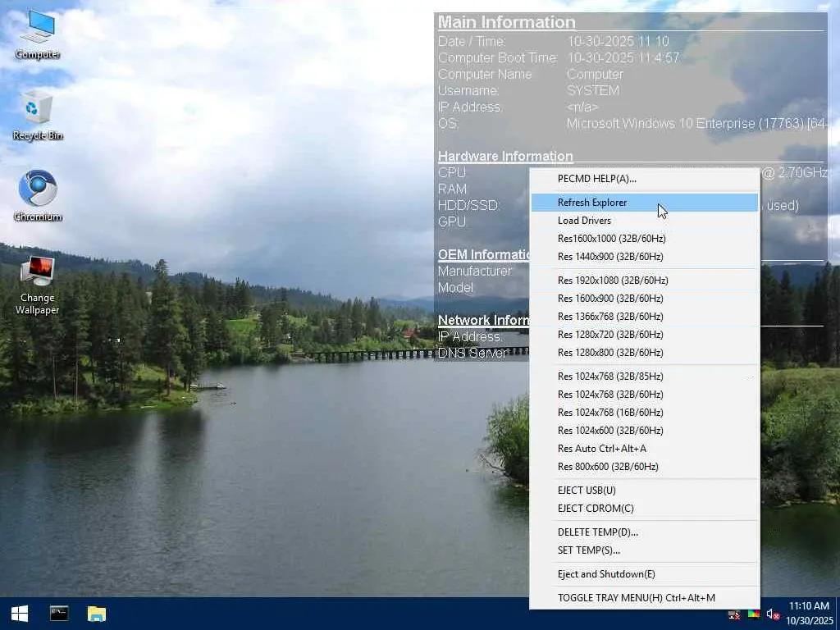Pick Res 1024x768 (16B/60Hz)
This screenshot has height=630, width=840.
point(645,413)
